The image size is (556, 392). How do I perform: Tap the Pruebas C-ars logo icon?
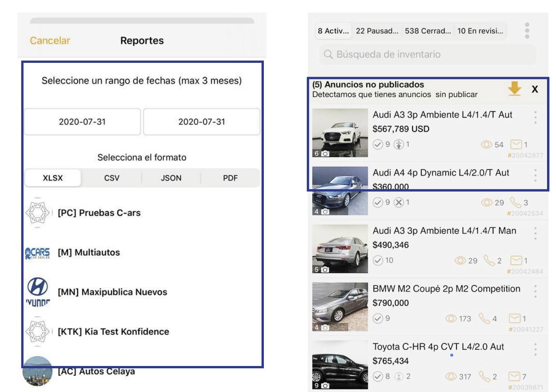tap(37, 213)
